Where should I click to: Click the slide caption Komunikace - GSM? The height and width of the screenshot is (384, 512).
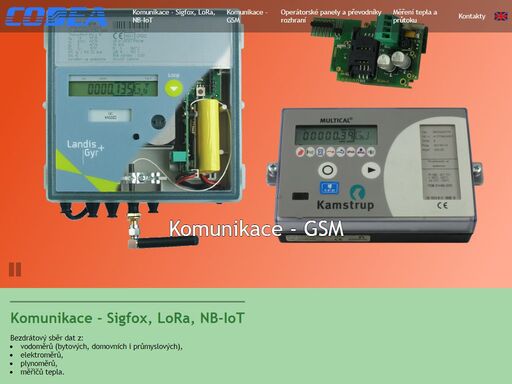pyautogui.click(x=256, y=229)
